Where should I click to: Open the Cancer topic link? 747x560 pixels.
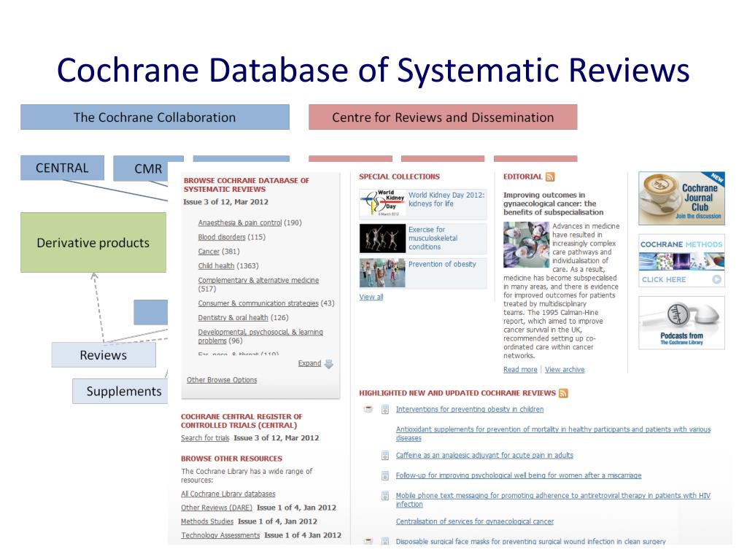click(x=209, y=252)
